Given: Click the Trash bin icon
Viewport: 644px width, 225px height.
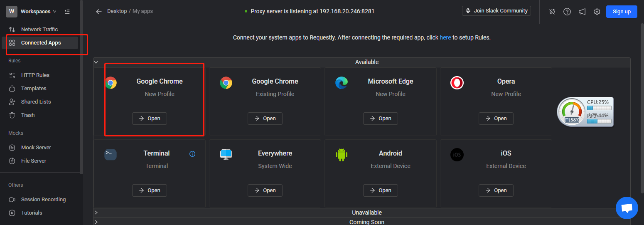Looking at the screenshot, I should click(x=12, y=115).
